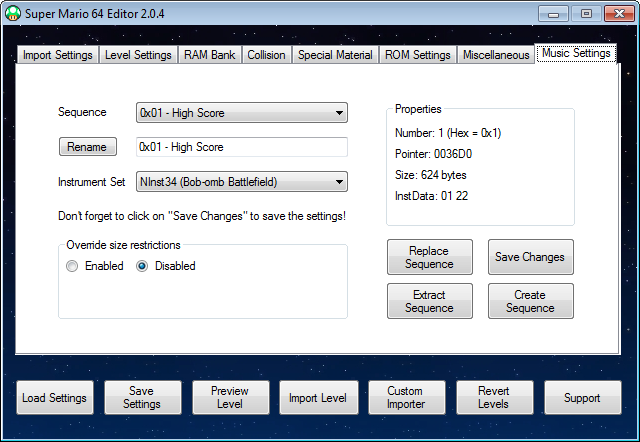Expand the Instrument Set dropdown
640x442 pixels.
[241, 182]
